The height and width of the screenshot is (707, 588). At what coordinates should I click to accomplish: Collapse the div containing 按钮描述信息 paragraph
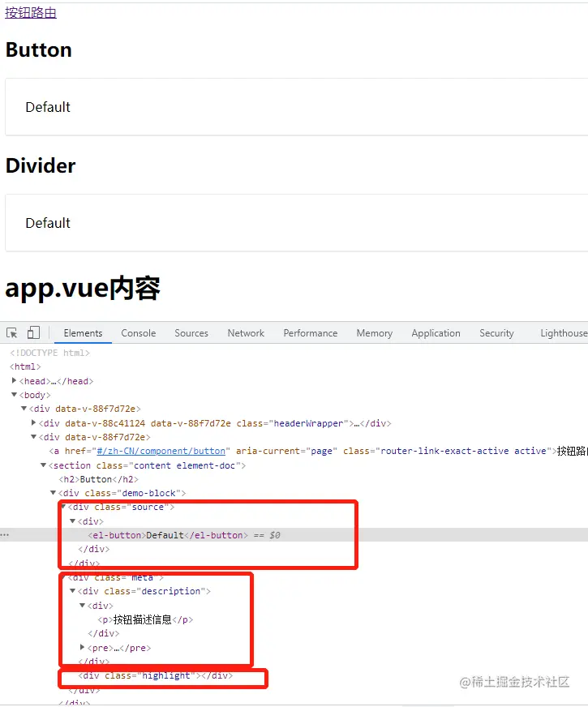pyautogui.click(x=82, y=606)
